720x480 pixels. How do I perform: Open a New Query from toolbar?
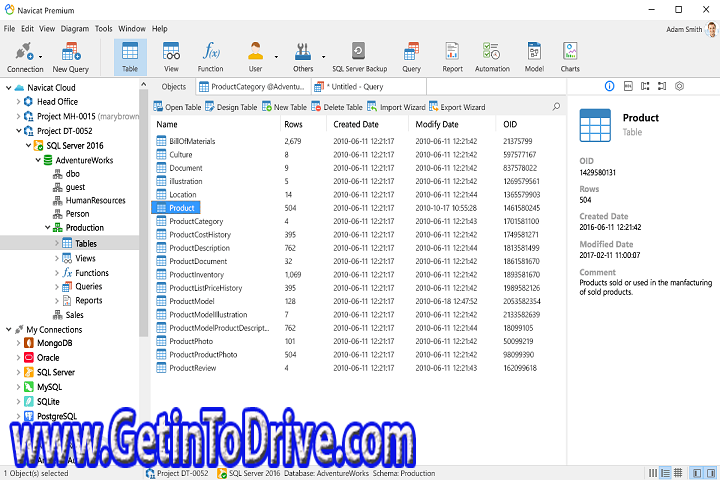pos(71,57)
